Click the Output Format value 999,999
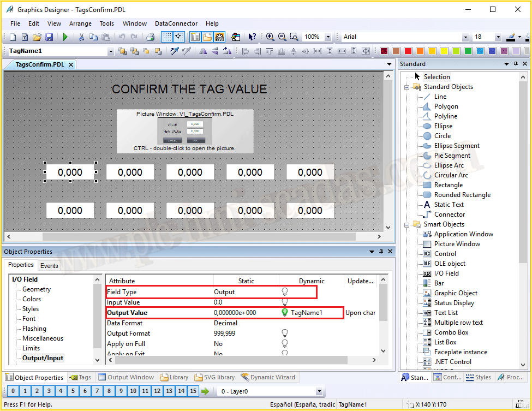The image size is (532, 411). (224, 333)
